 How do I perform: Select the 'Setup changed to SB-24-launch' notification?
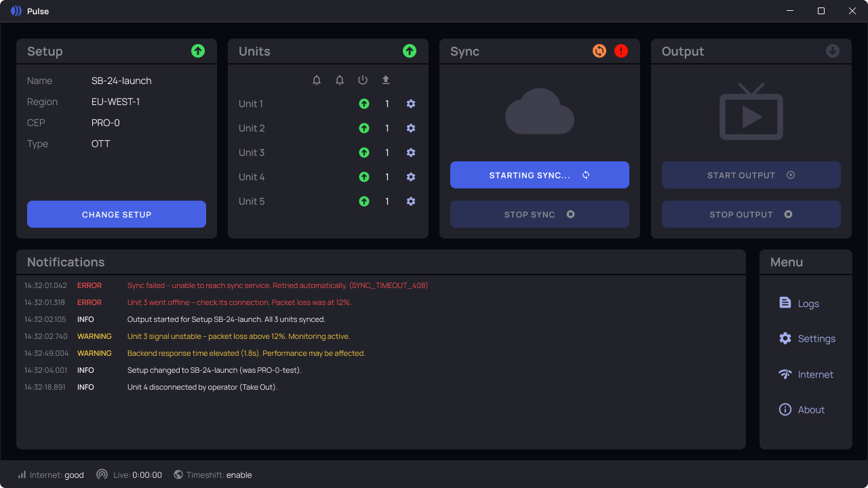pos(381,370)
